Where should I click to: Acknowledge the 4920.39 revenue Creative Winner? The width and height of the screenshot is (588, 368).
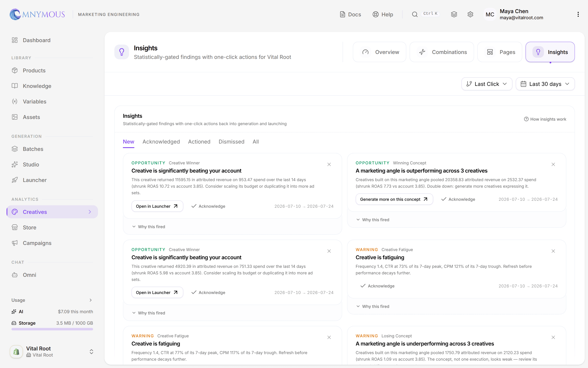click(208, 293)
